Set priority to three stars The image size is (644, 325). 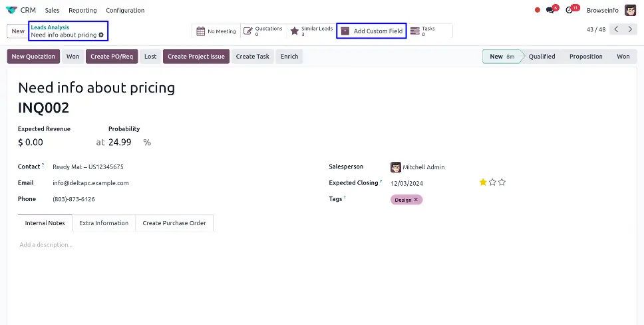pyautogui.click(x=502, y=182)
